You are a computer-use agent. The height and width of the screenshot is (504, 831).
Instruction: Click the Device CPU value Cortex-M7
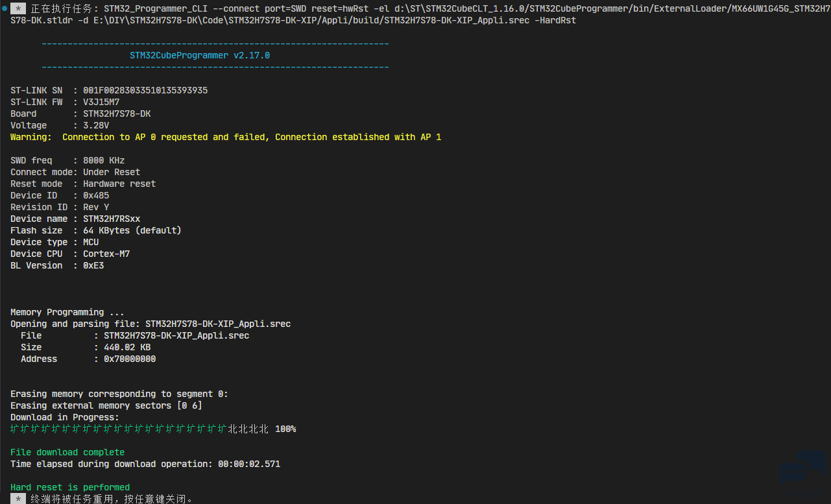pyautogui.click(x=106, y=254)
